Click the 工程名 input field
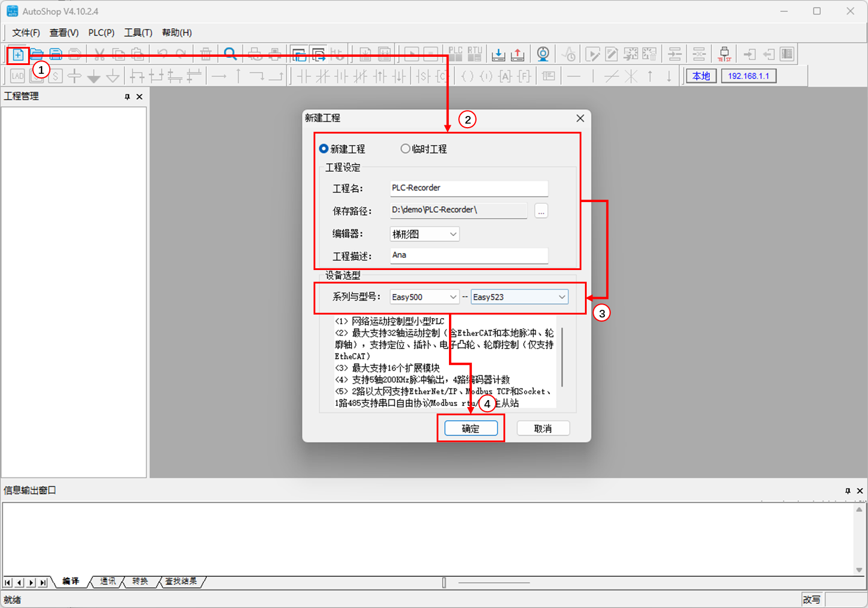 click(469, 188)
